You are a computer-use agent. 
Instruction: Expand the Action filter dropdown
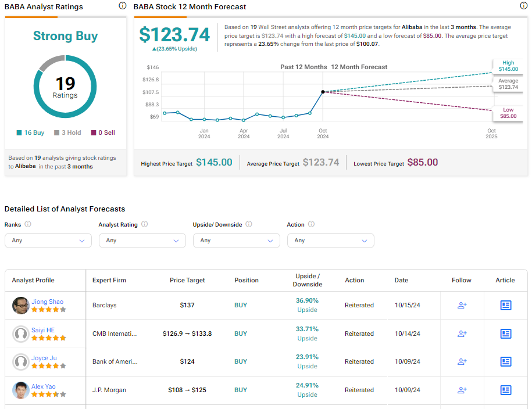pos(331,241)
